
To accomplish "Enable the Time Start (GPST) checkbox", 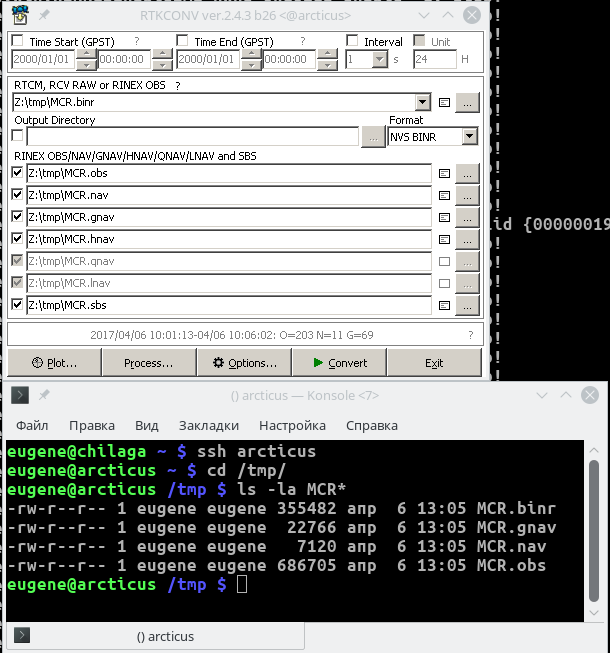I will click(17, 42).
